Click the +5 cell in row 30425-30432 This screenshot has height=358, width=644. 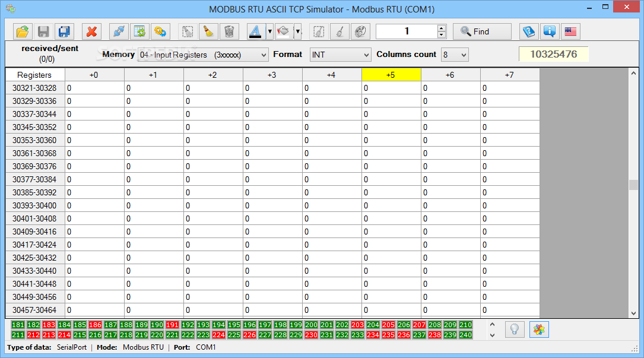tap(391, 258)
